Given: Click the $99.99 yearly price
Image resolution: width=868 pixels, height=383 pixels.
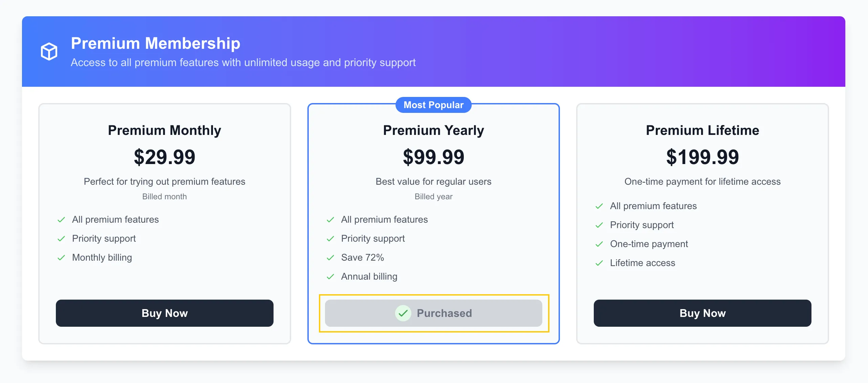Looking at the screenshot, I should point(434,157).
